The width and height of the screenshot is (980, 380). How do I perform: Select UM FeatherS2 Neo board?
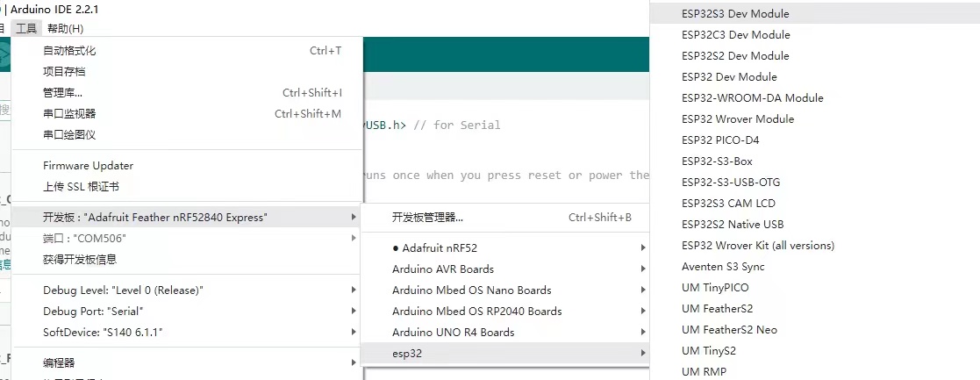click(x=815, y=330)
